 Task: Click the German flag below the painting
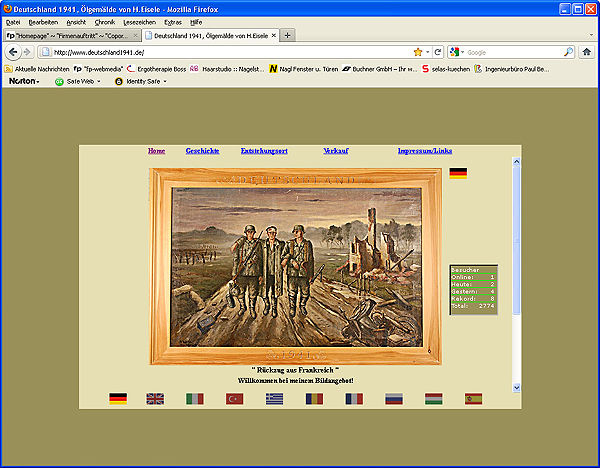coord(118,398)
